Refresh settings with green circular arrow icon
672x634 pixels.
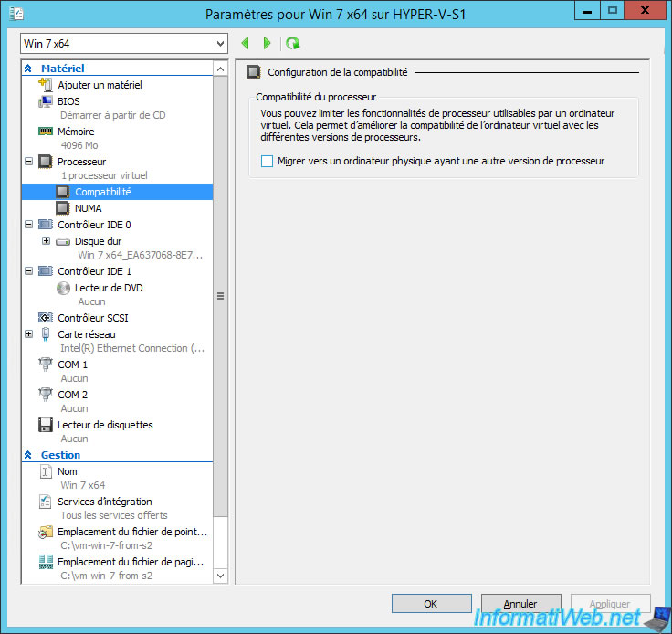click(293, 43)
